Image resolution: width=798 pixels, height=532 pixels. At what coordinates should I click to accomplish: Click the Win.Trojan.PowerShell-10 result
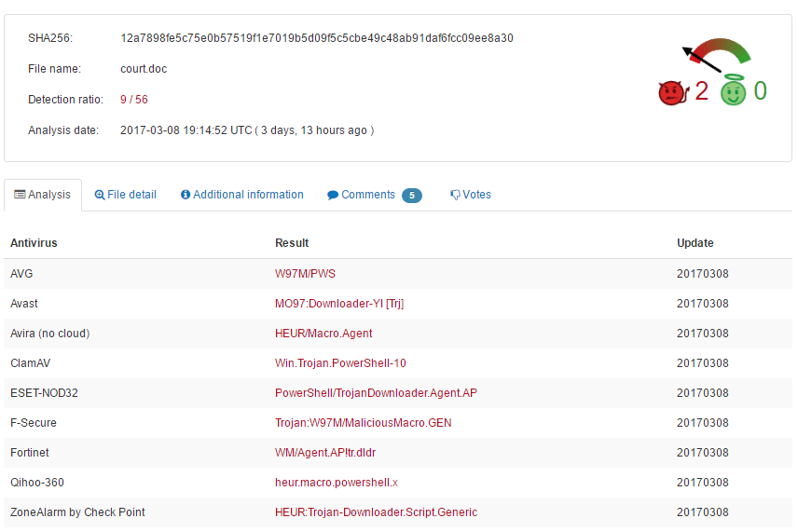coord(340,363)
